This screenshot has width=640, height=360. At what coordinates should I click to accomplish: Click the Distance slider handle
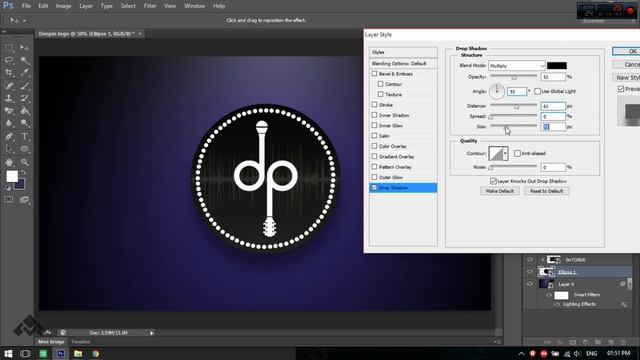[516, 107]
